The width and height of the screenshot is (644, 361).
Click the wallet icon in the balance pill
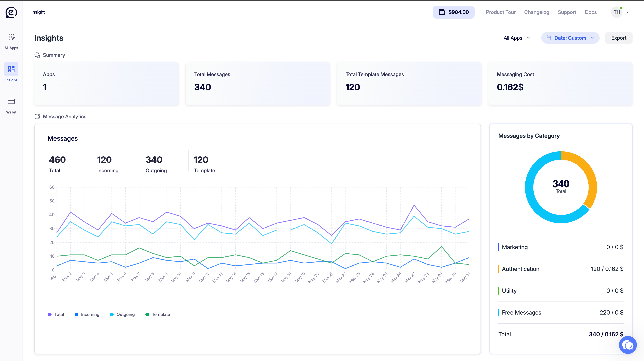click(442, 12)
